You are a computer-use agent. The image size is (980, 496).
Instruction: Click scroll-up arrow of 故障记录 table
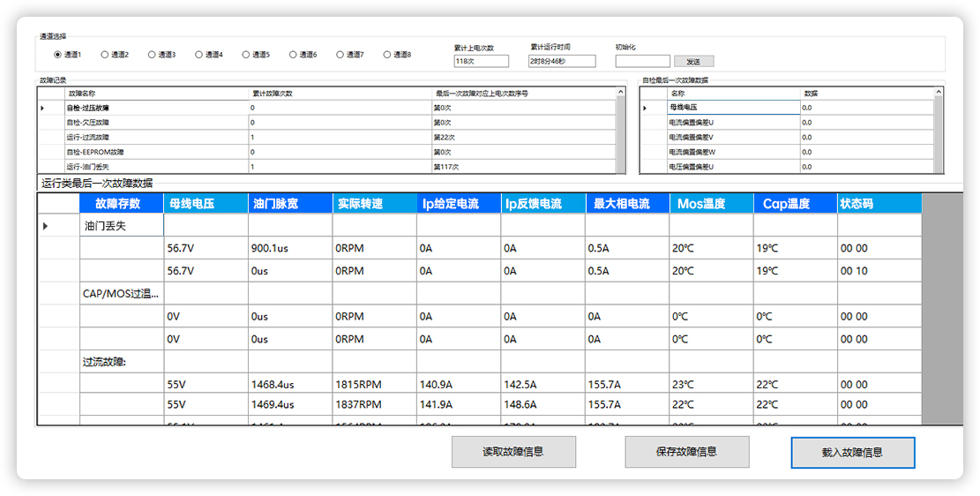(x=621, y=92)
